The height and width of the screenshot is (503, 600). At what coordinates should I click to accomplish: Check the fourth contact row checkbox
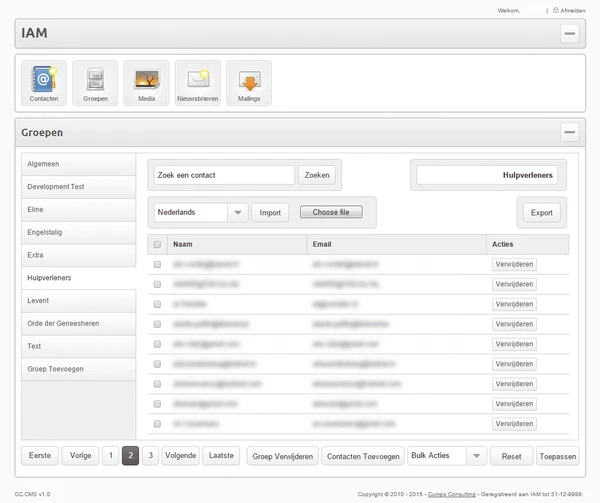tap(157, 324)
